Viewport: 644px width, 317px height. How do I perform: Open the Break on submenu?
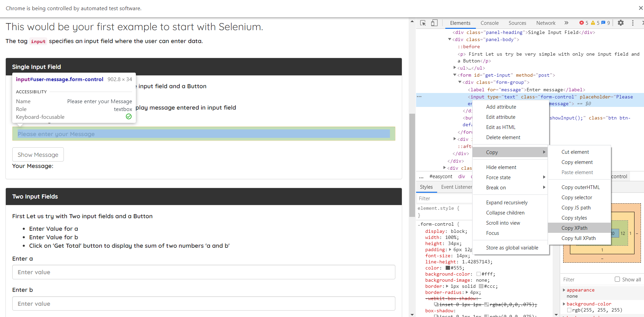coord(510,187)
